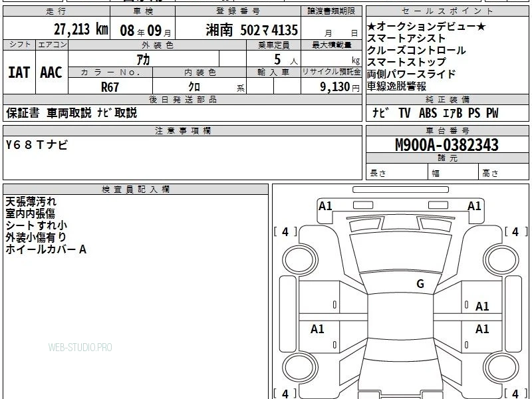Click the mileage value 27,213 km
Screen dimensions: 532x399
tap(80, 29)
